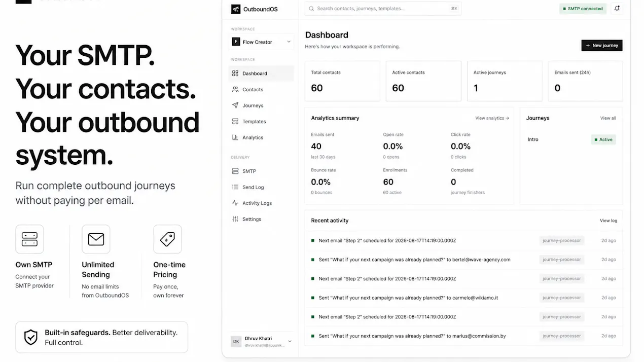The width and height of the screenshot is (644, 362).
Task: Open the Intro journey row
Action: coord(571,139)
